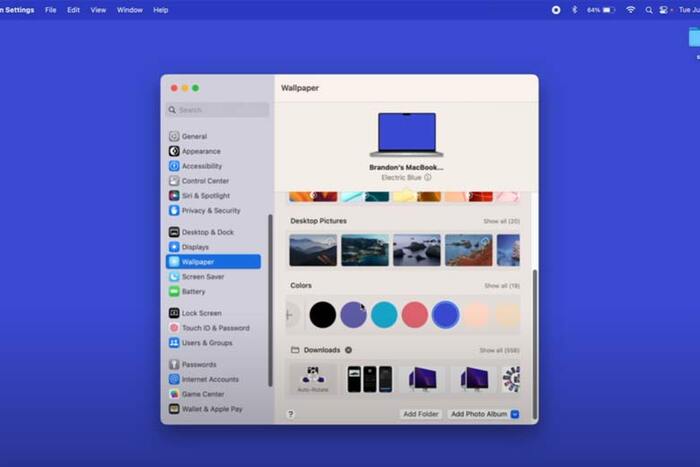Click the add custom color plus button

coord(289,315)
